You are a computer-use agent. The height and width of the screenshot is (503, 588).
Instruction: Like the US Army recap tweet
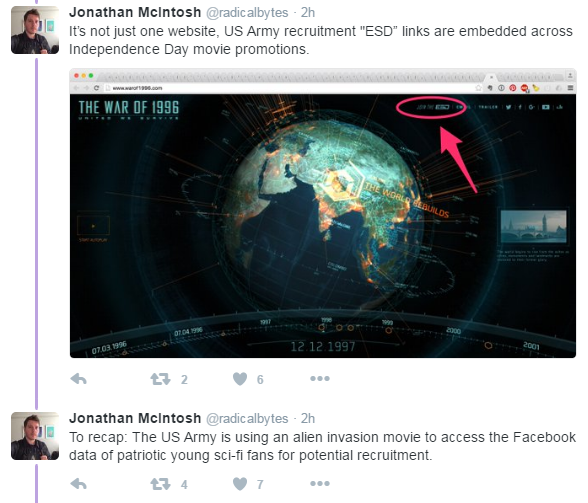click(x=240, y=484)
